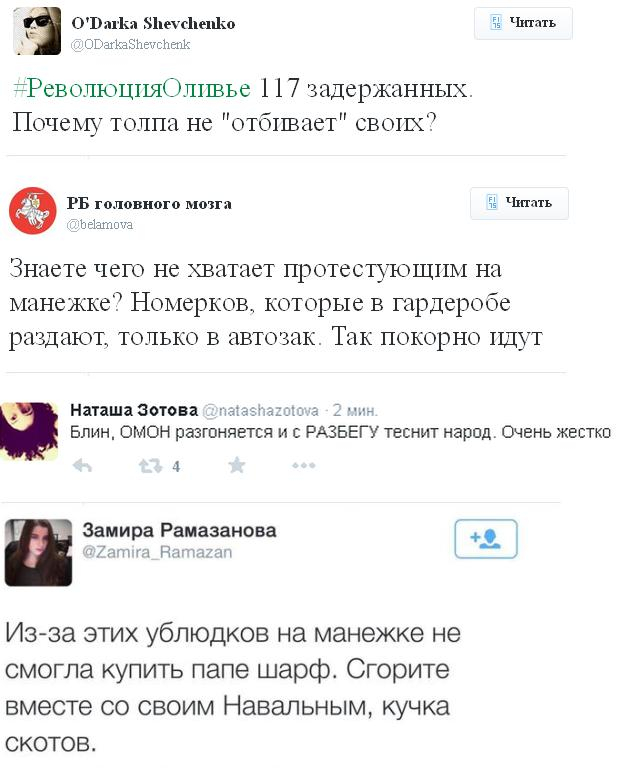Click Читать button next to O'Darka Shevchenko
The width and height of the screenshot is (620, 768).
(523, 23)
